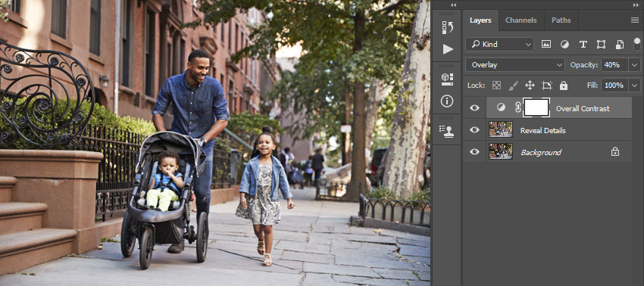Filter for type layers icon

[x=583, y=45]
